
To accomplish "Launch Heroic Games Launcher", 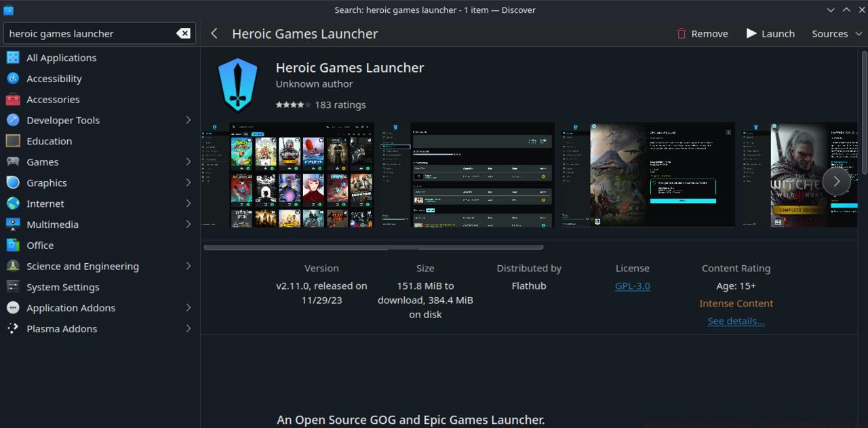I will tap(770, 33).
